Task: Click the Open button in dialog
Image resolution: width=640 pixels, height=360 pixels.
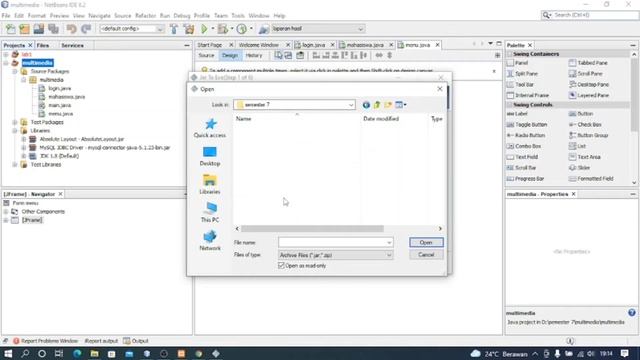Action: point(426,242)
